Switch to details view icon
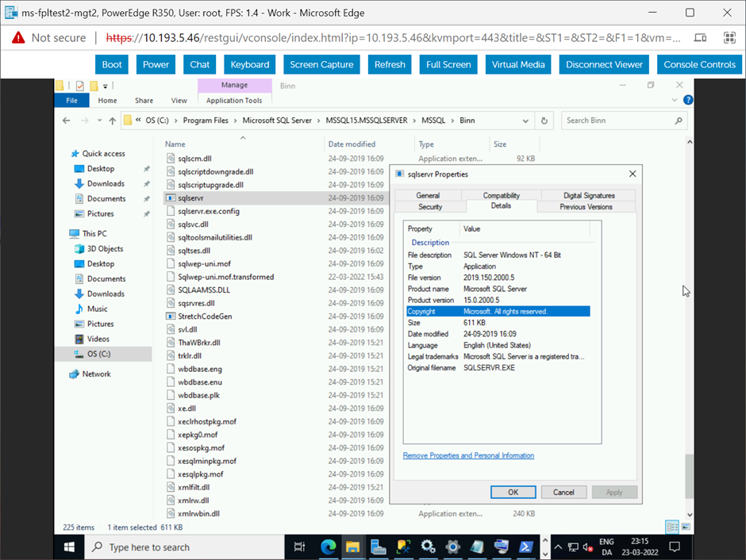The width and height of the screenshot is (746, 560). point(672,527)
